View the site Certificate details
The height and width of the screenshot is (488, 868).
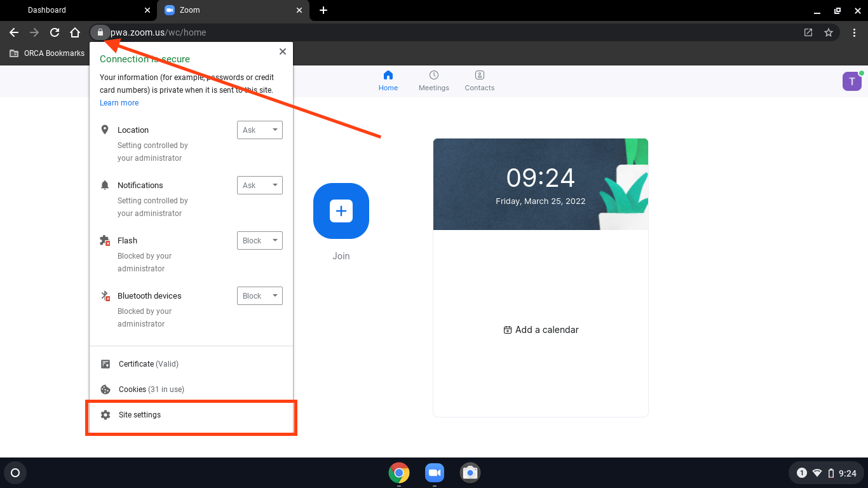point(191,364)
